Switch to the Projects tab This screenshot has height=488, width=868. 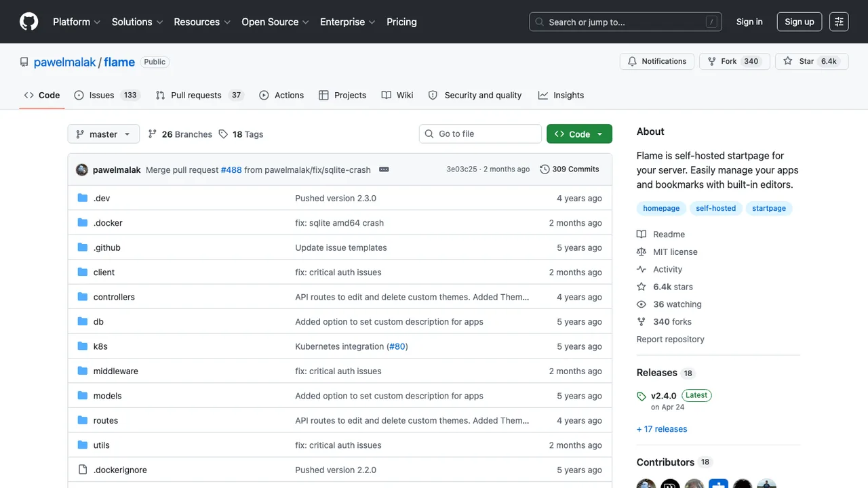tap(342, 96)
